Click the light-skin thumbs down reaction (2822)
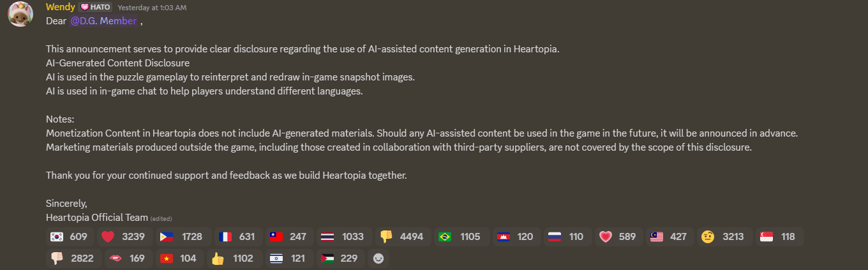 click(71, 259)
